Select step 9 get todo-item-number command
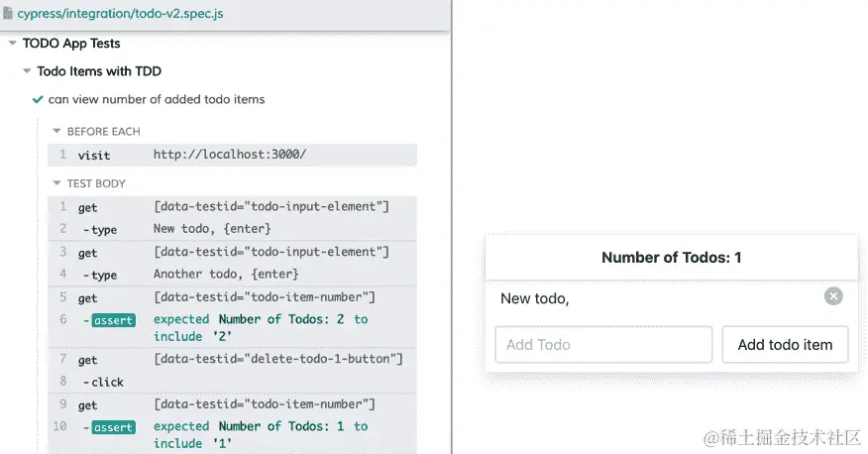 tap(232, 404)
